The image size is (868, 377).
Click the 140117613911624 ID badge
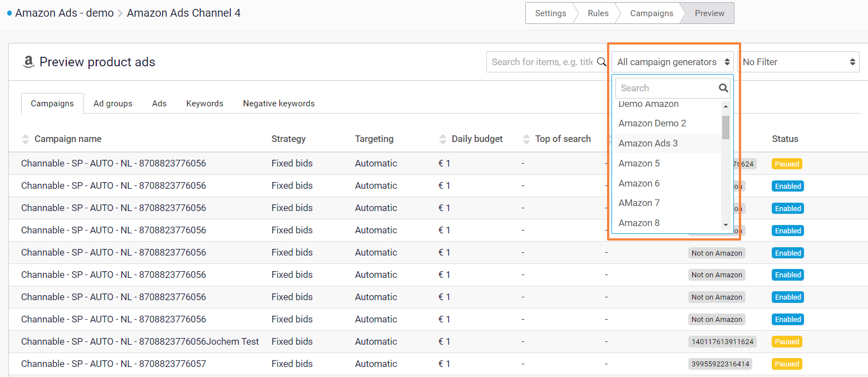pyautogui.click(x=722, y=342)
